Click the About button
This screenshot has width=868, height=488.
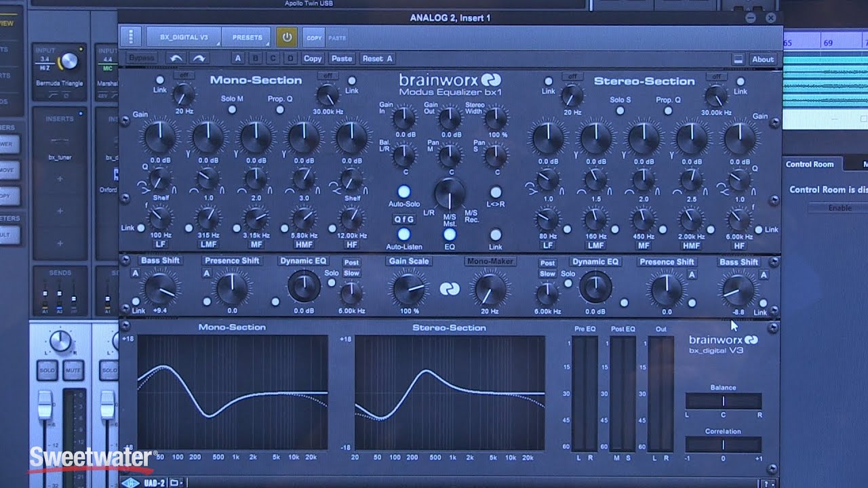pyautogui.click(x=763, y=60)
